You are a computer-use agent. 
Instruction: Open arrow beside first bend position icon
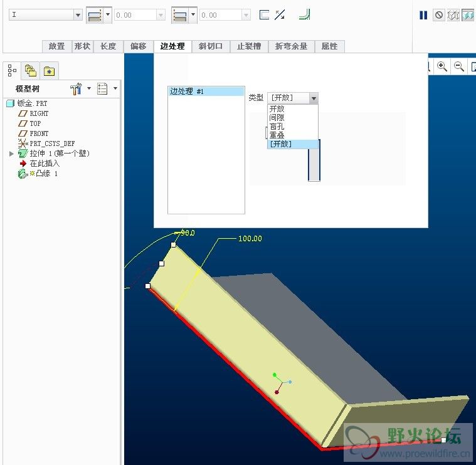click(107, 15)
